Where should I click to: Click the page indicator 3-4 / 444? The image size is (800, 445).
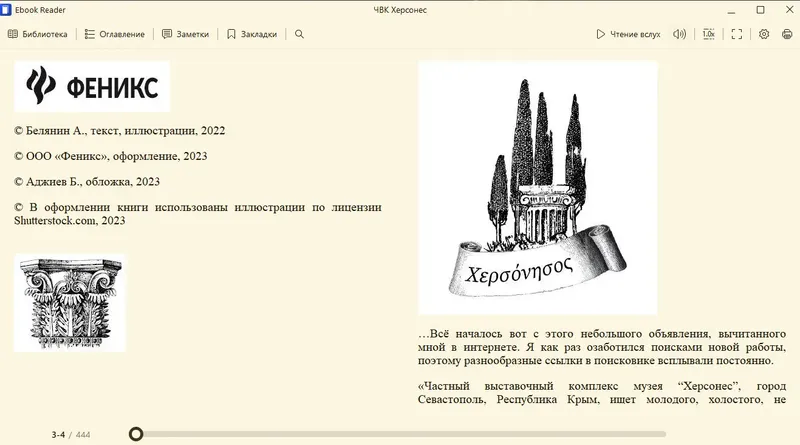70,435
